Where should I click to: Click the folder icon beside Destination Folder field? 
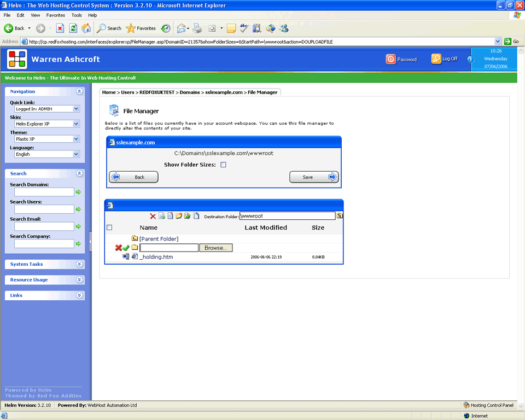point(340,215)
